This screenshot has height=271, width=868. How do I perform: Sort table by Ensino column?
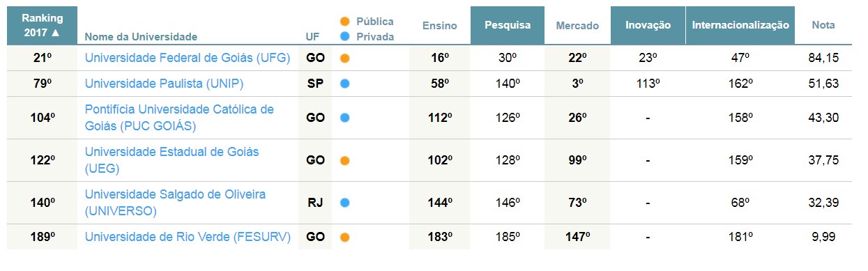point(440,26)
